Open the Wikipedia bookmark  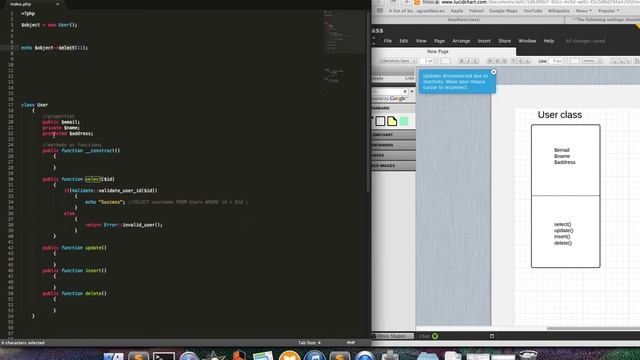(x=558, y=11)
